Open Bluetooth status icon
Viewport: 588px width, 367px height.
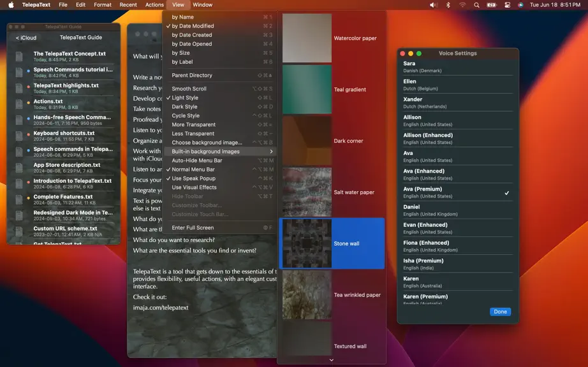(448, 5)
